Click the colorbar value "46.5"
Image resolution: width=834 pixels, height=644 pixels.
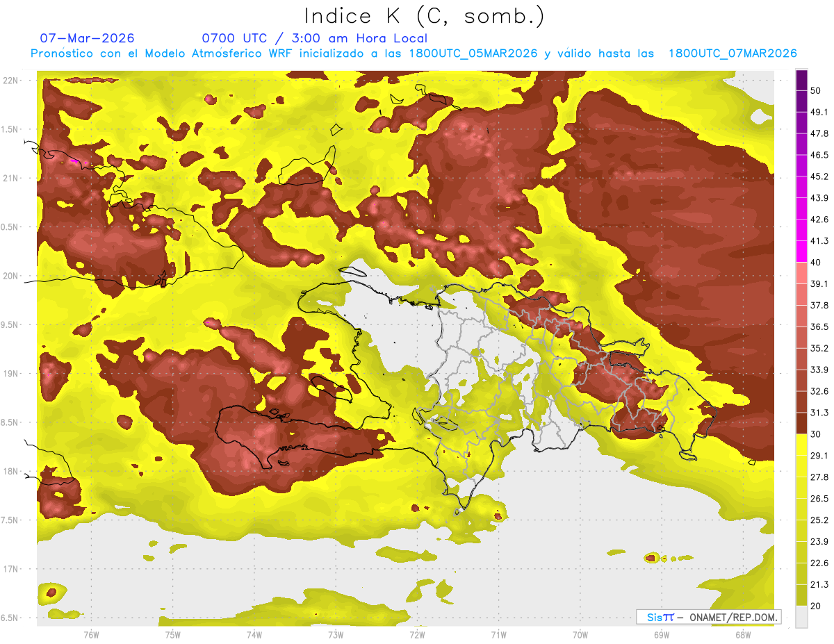tap(819, 155)
